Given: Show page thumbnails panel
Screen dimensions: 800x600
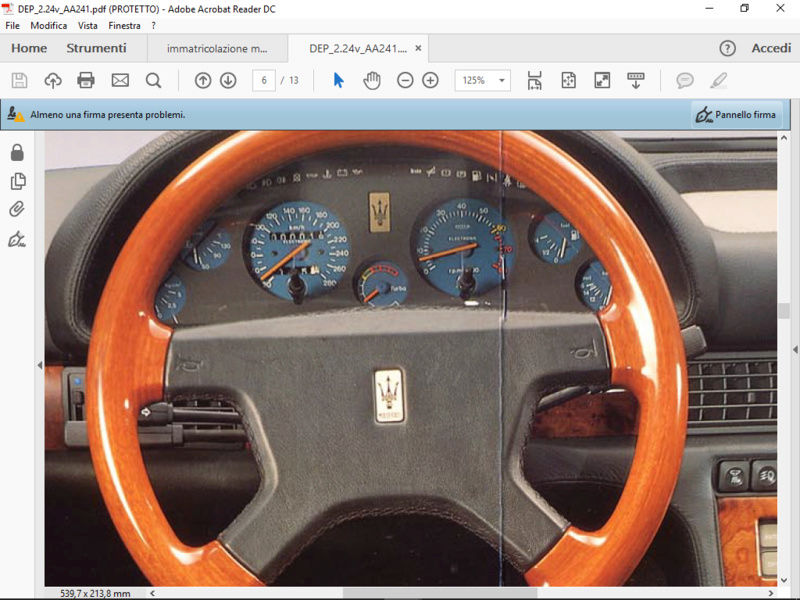Looking at the screenshot, I should point(18,181).
